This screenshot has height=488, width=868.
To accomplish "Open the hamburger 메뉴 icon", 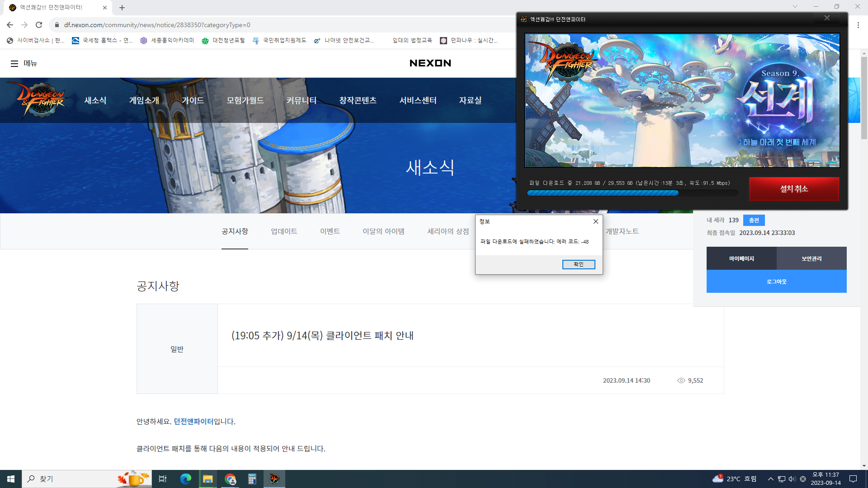I will coord(14,64).
